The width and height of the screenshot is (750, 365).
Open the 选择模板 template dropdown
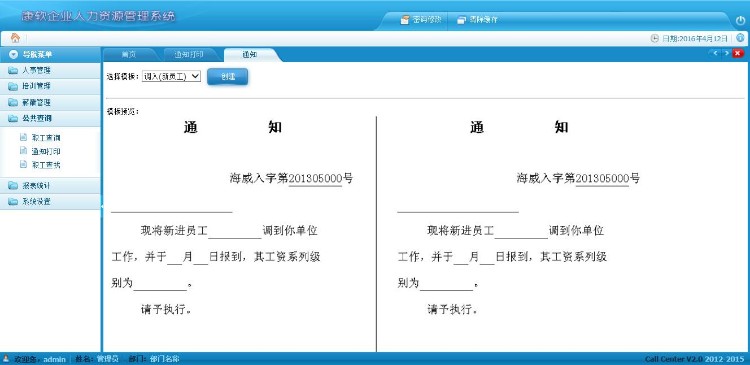coord(171,76)
